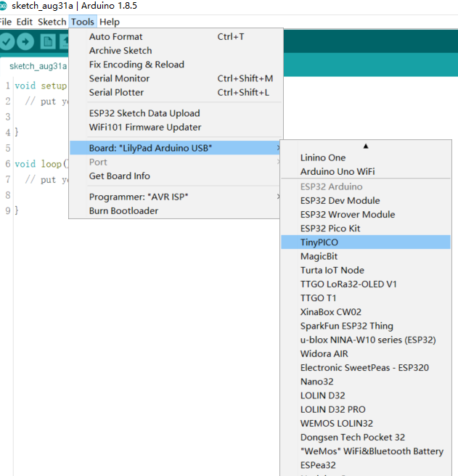Pick Electronic SweetPeas - ESP320 board

pyautogui.click(x=366, y=368)
